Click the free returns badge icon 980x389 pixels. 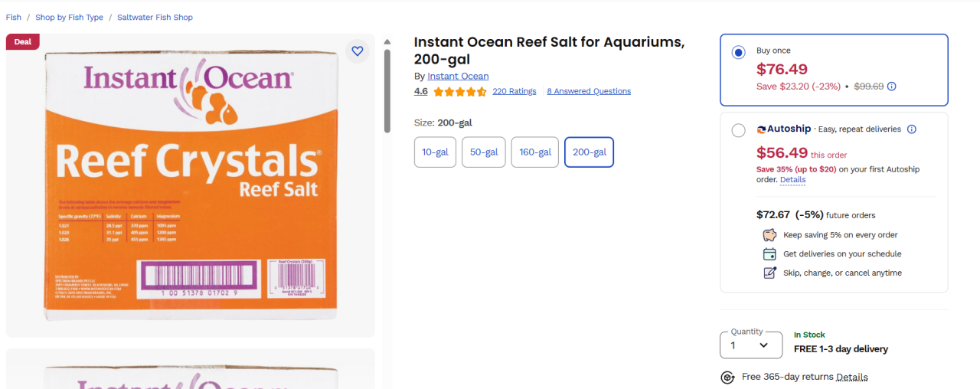point(728,378)
